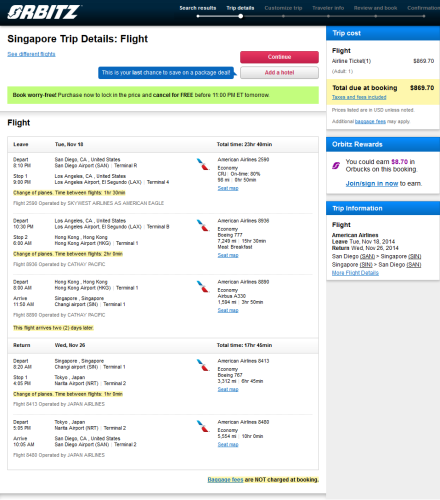Click the American Airlines 8413 flight logo
This screenshot has width=440, height=500.
point(202,365)
